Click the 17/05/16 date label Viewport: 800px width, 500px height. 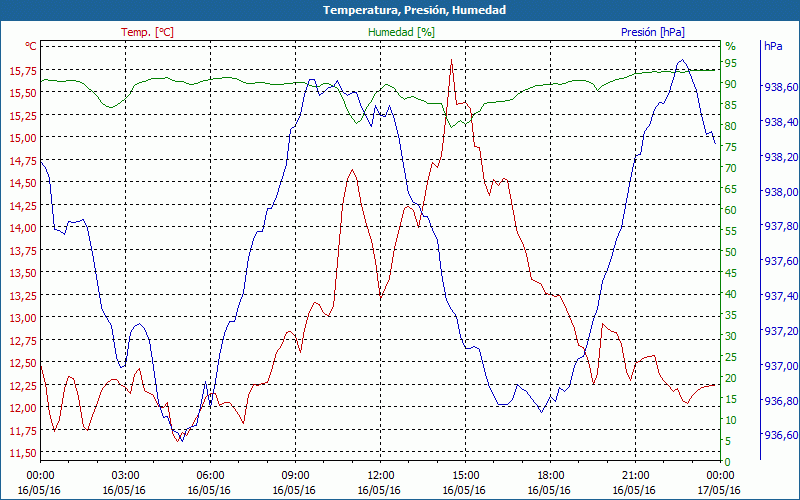[719, 490]
